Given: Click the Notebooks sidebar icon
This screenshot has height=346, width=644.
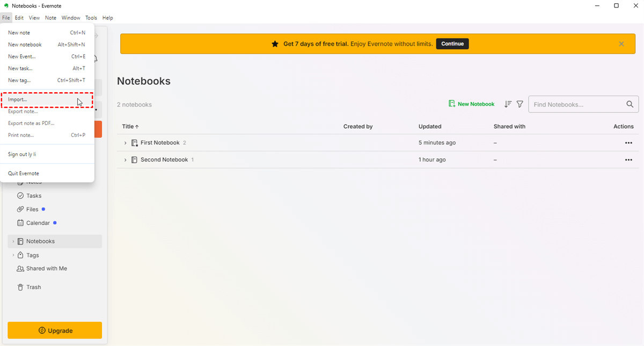Looking at the screenshot, I should coord(20,241).
